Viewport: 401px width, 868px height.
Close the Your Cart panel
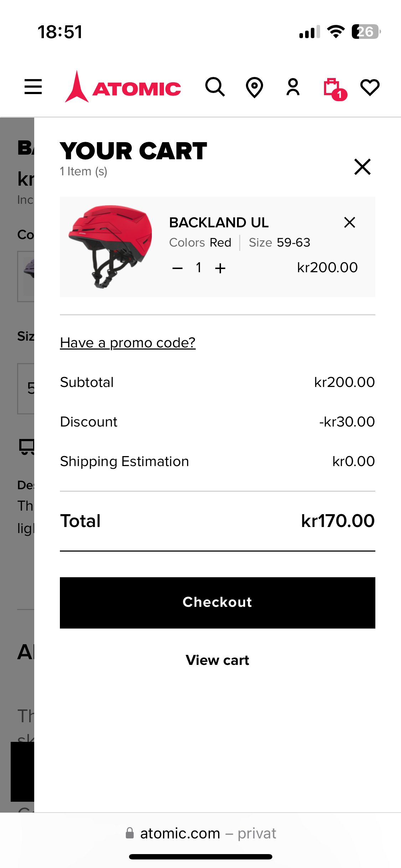coord(363,167)
